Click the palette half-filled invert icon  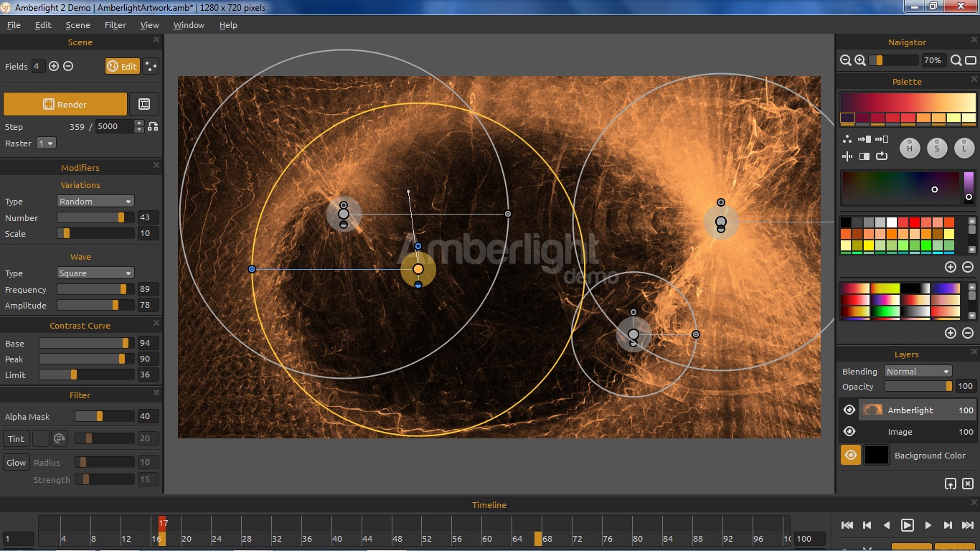tap(864, 156)
